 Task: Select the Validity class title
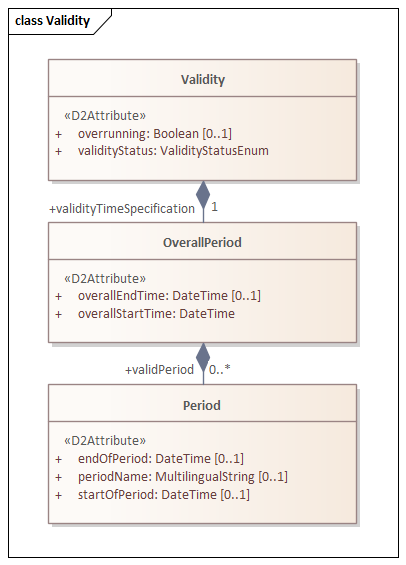[203, 79]
